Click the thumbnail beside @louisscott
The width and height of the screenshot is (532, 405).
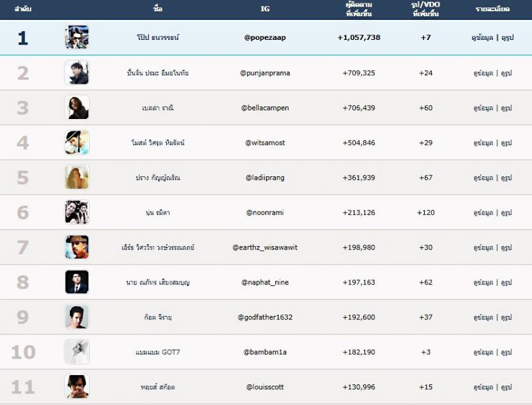tap(76, 386)
